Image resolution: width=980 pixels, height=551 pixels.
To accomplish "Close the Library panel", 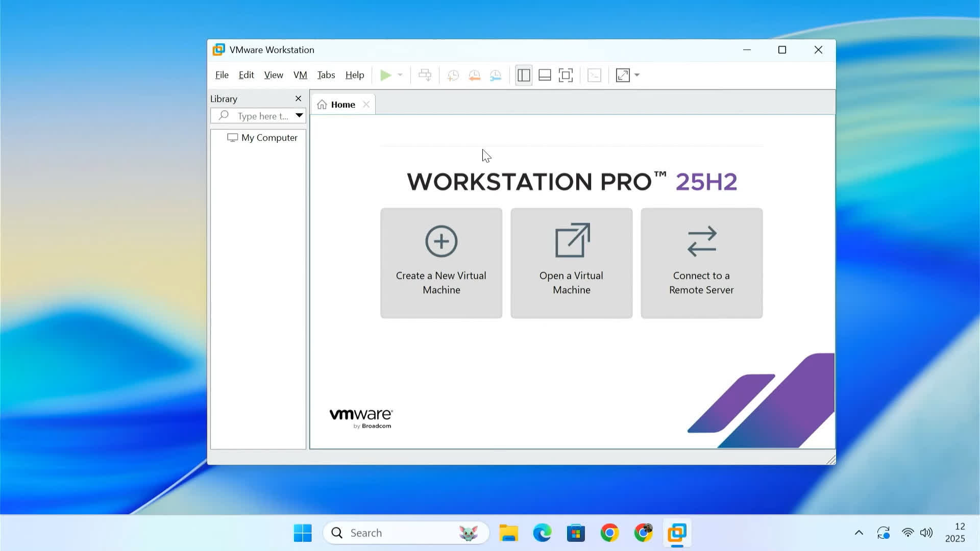I will point(298,98).
